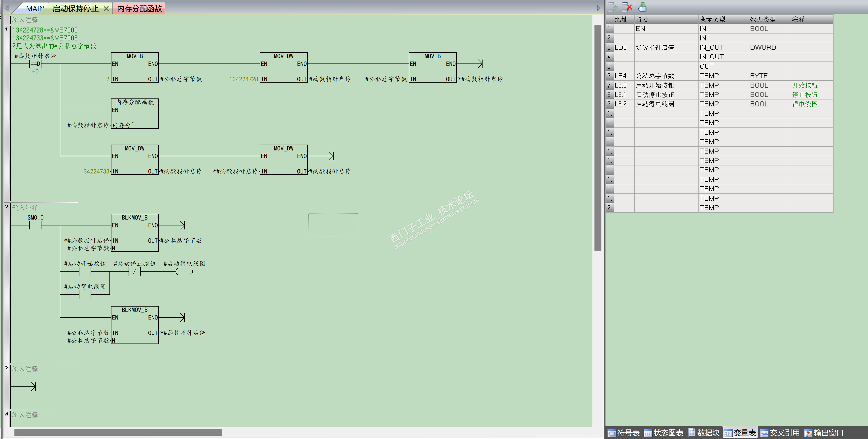The image size is (868, 439).
Task: Switch to the 内存分配函数 tab
Action: (x=139, y=8)
